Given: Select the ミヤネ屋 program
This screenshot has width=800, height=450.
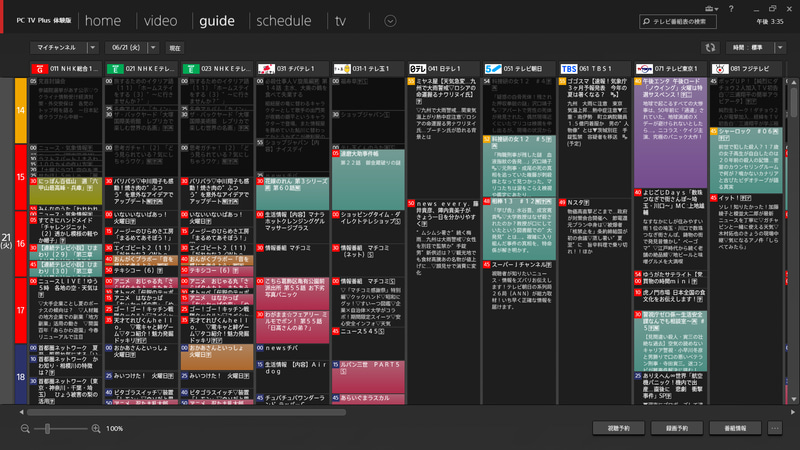Looking at the screenshot, I should tap(443, 138).
